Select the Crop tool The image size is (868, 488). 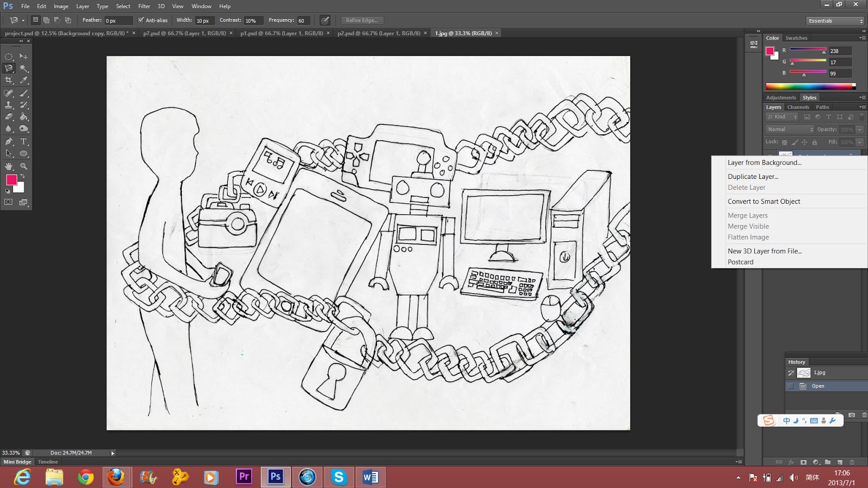(9, 80)
